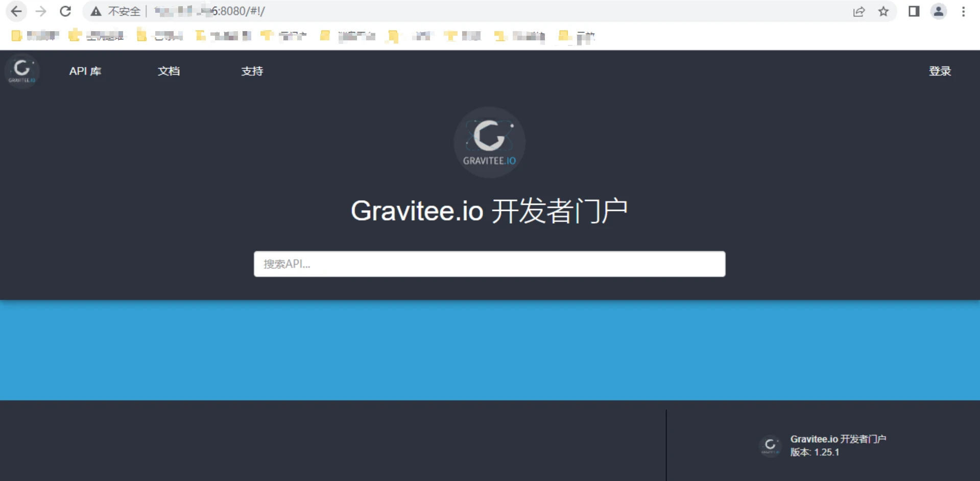Click the small Gravitee logo in the footer

(770, 446)
